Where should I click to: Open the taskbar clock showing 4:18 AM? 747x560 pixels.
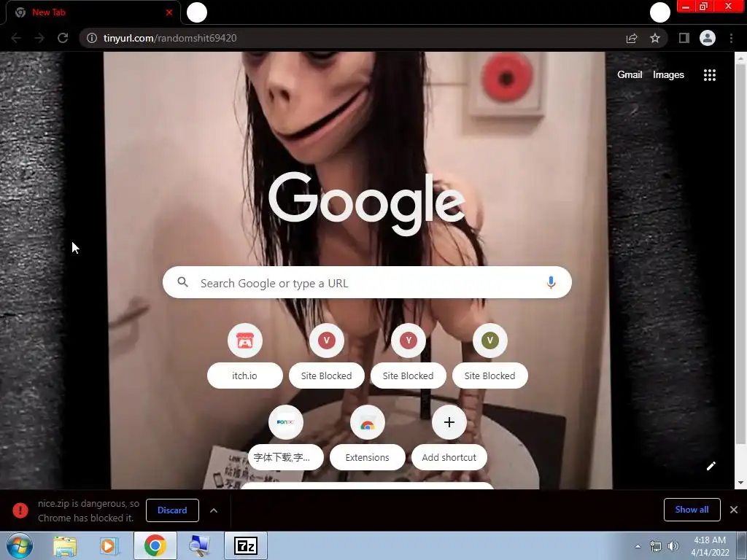tap(710, 546)
